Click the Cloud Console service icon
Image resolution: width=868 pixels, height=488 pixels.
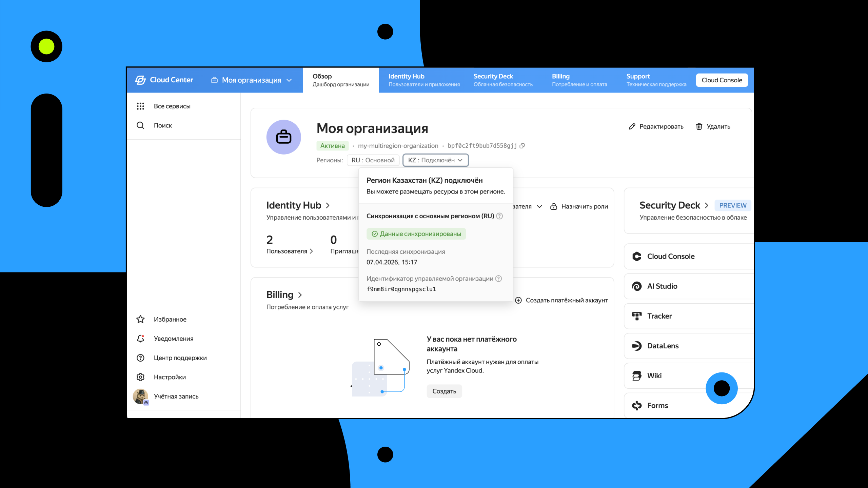(637, 257)
